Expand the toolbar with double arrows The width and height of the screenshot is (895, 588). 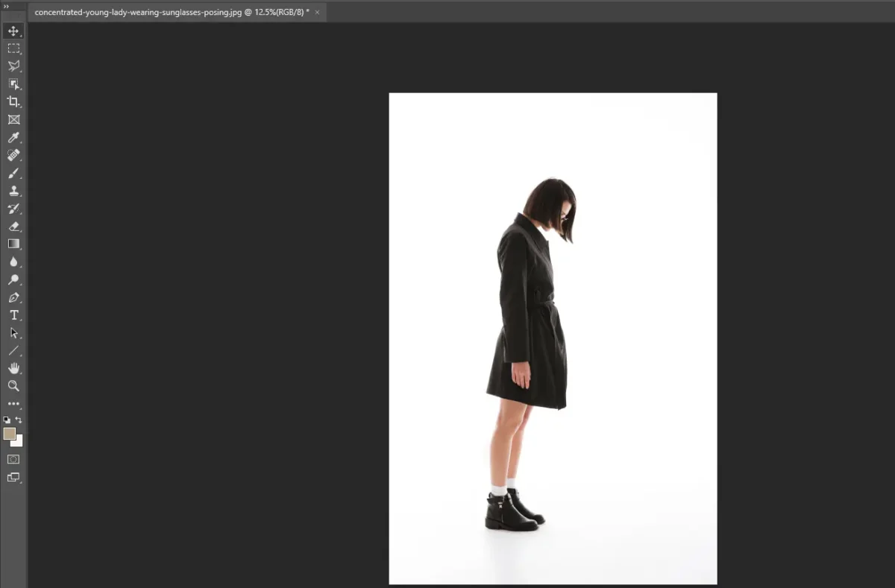[x=7, y=6]
